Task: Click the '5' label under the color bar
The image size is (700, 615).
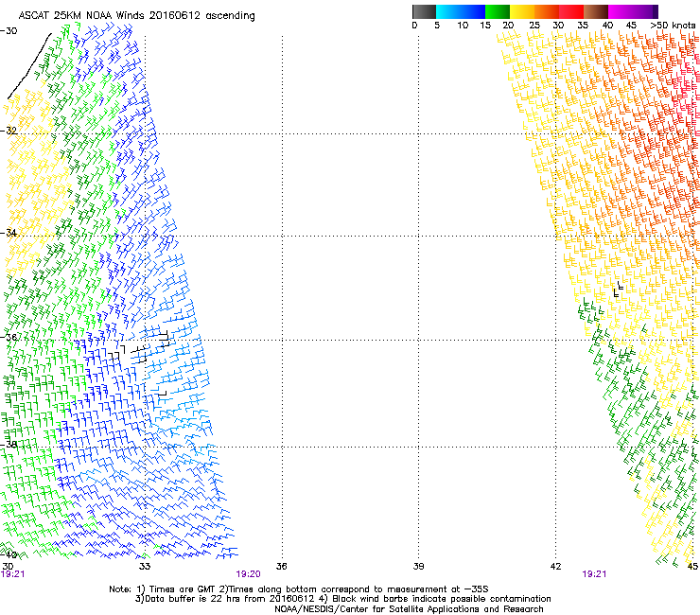Action: [437, 26]
